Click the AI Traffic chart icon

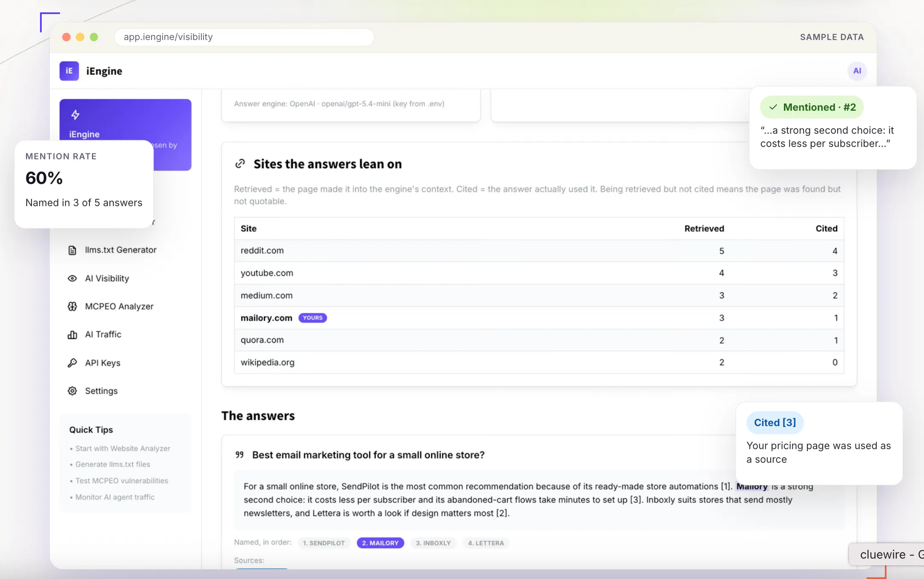72,335
